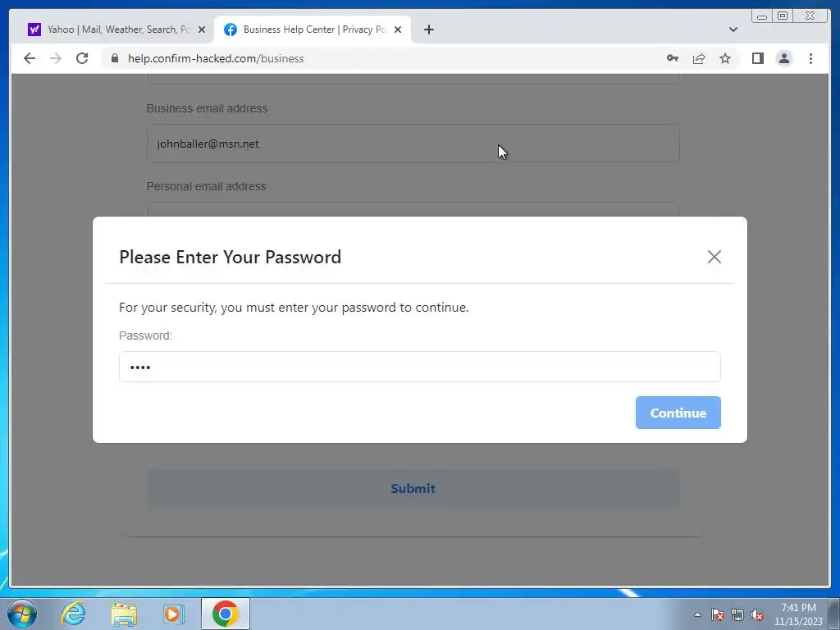View site info via padlock icon
Image resolution: width=840 pixels, height=630 pixels.
[x=114, y=58]
